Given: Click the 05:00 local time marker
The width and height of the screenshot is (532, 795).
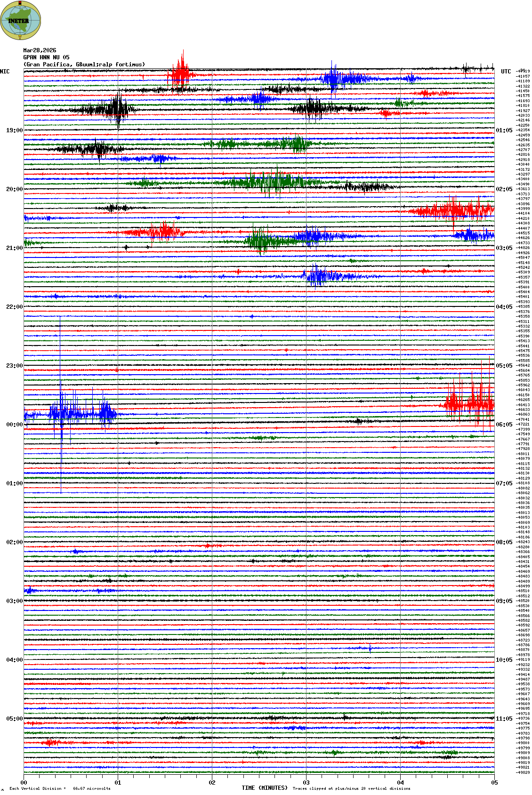Looking at the screenshot, I should click(x=14, y=719).
